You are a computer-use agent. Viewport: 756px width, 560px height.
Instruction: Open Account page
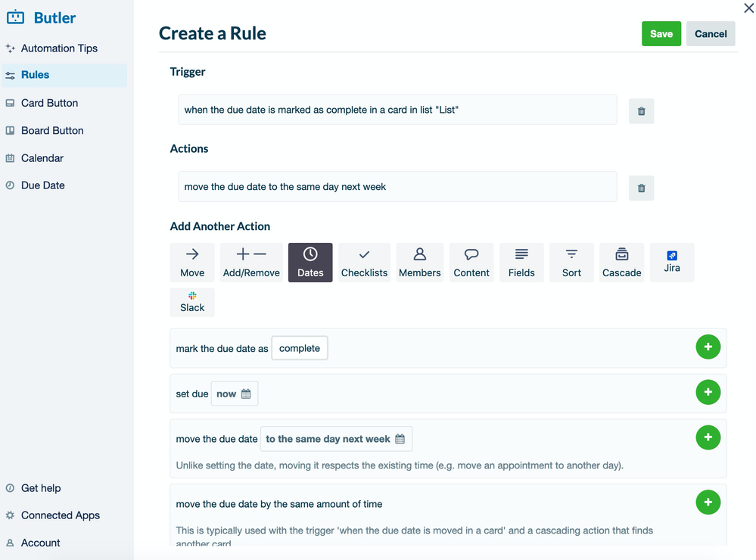(41, 543)
